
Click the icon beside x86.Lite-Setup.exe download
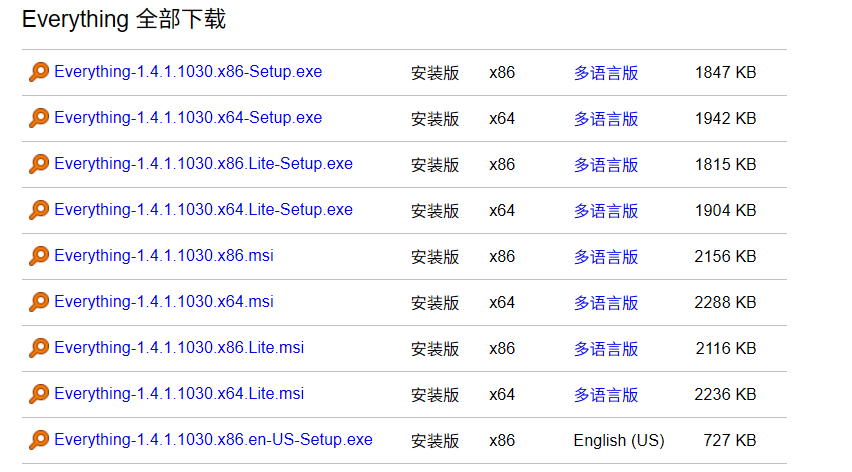click(39, 164)
